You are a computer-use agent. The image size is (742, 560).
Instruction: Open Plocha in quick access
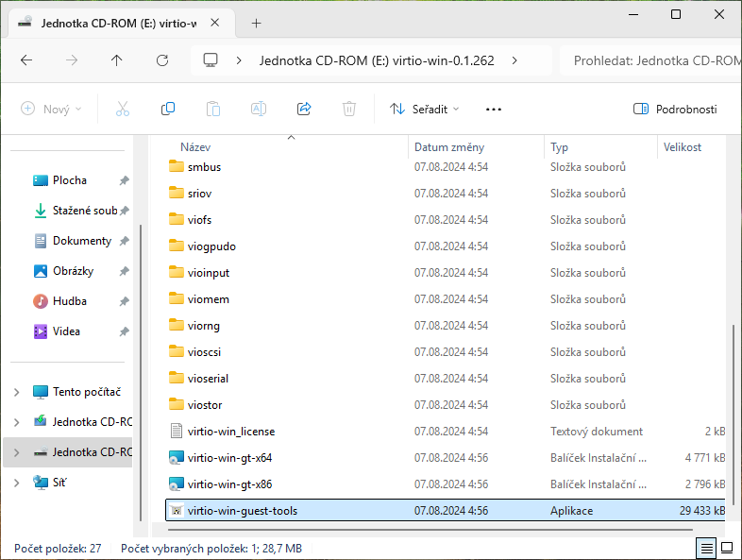coord(70,180)
